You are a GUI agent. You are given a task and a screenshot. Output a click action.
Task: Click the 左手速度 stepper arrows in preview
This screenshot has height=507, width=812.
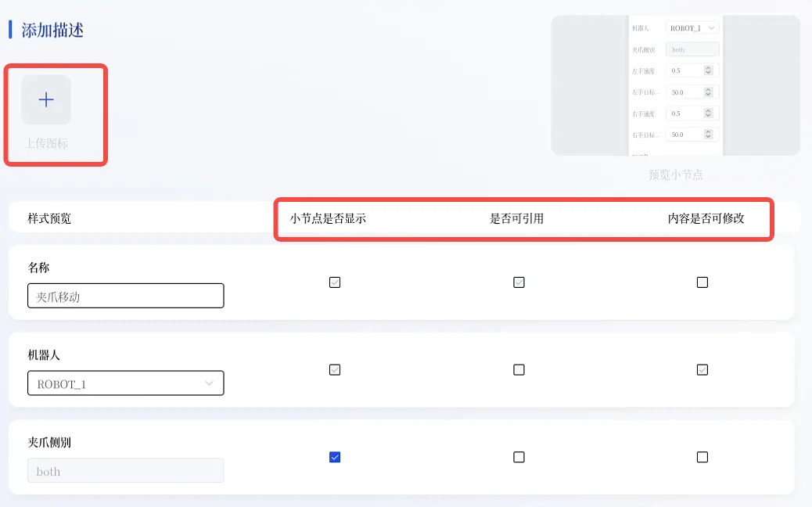pyautogui.click(x=709, y=70)
